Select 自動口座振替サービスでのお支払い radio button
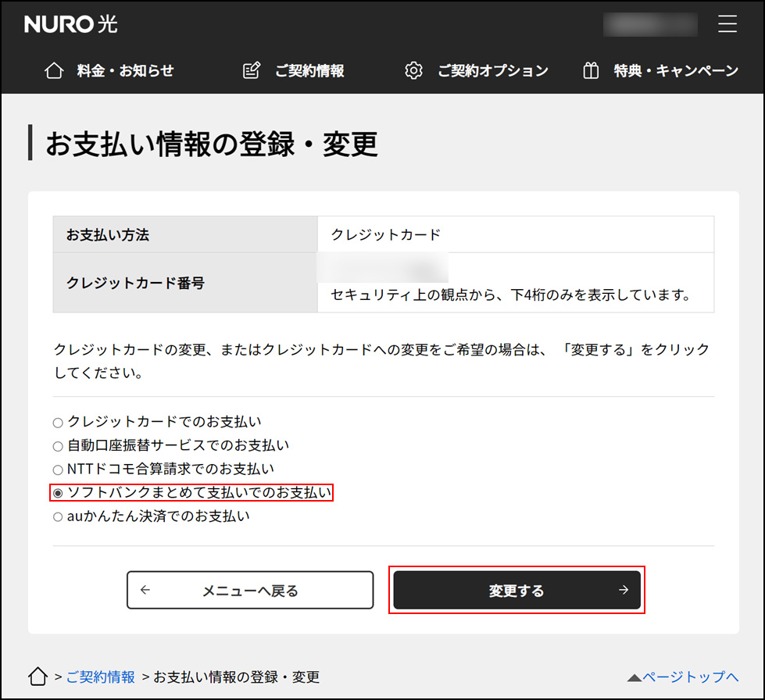This screenshot has width=765, height=700. point(58,446)
